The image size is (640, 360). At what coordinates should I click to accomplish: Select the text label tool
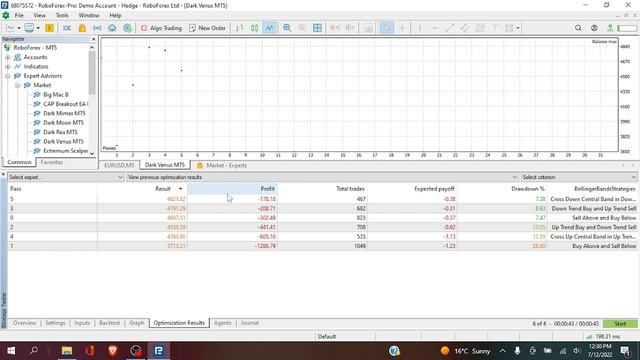tap(494, 28)
